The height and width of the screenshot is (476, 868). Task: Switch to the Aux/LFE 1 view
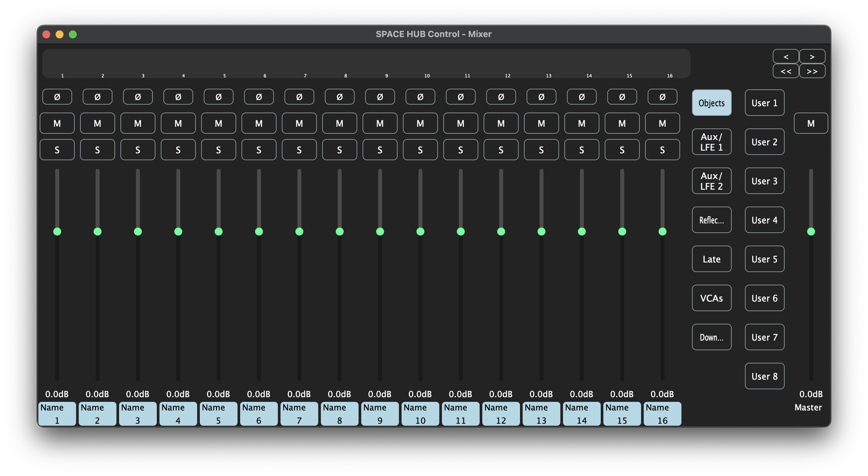[711, 142]
